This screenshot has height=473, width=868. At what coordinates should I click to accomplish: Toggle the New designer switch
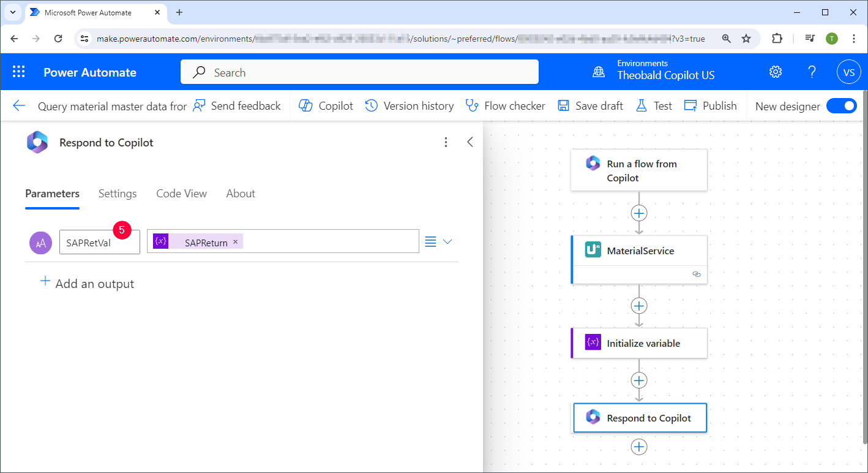coord(842,106)
